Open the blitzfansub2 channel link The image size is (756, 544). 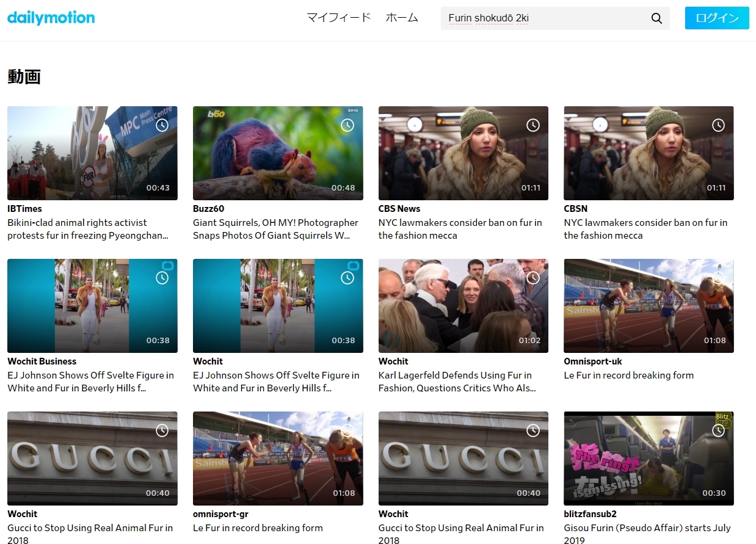(x=591, y=514)
